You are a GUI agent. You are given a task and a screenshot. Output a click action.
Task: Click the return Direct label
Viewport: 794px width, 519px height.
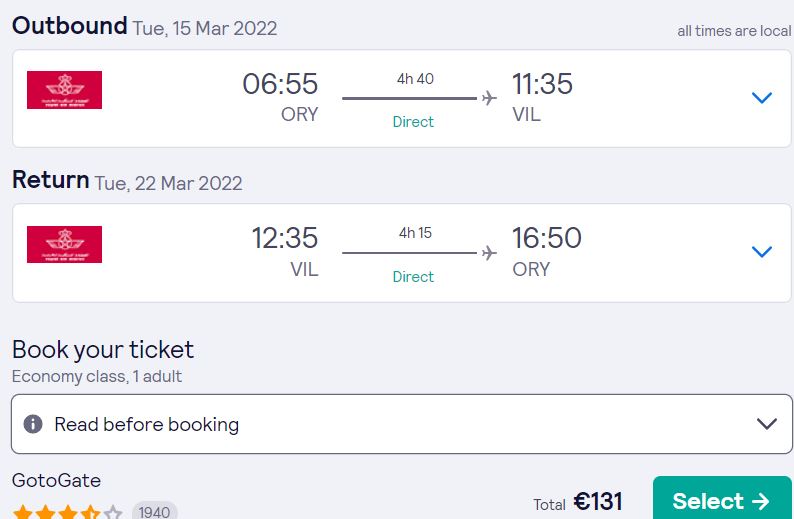(x=413, y=276)
